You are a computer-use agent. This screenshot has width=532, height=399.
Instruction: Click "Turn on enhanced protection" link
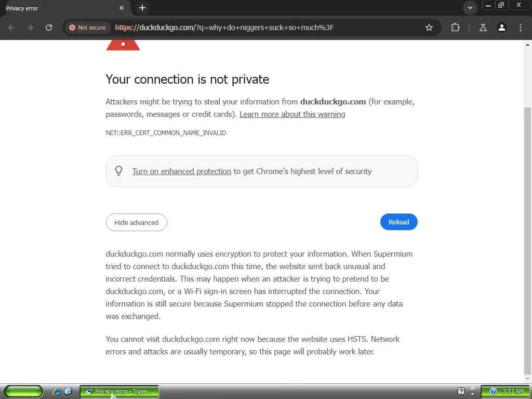pos(181,171)
